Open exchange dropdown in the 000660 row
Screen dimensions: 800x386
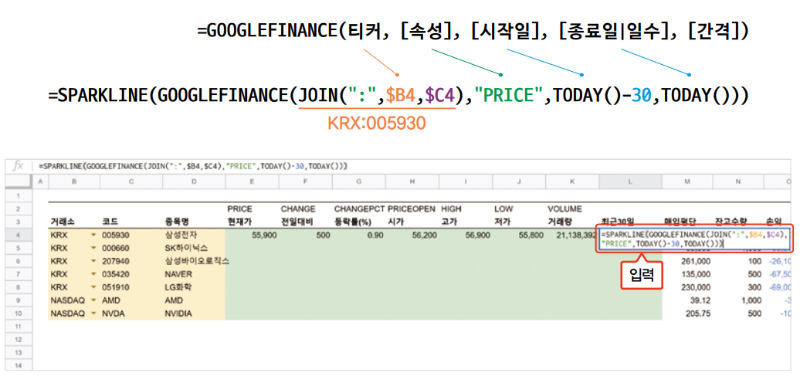tap(93, 248)
